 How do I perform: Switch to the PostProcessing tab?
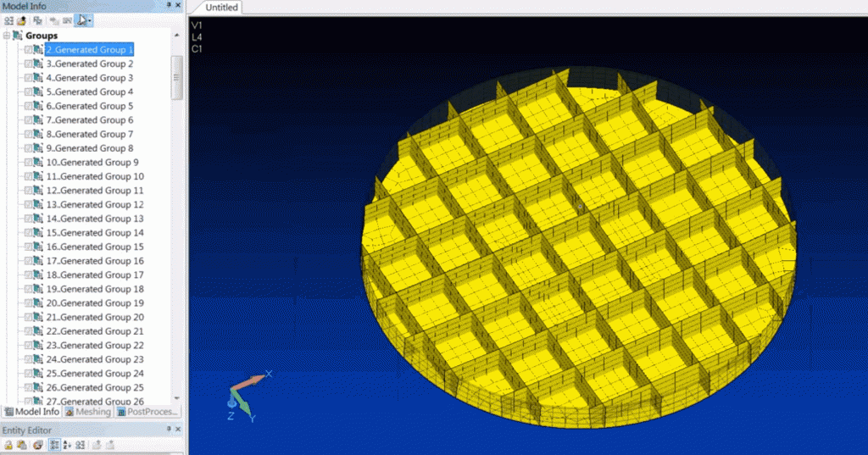pyautogui.click(x=147, y=412)
